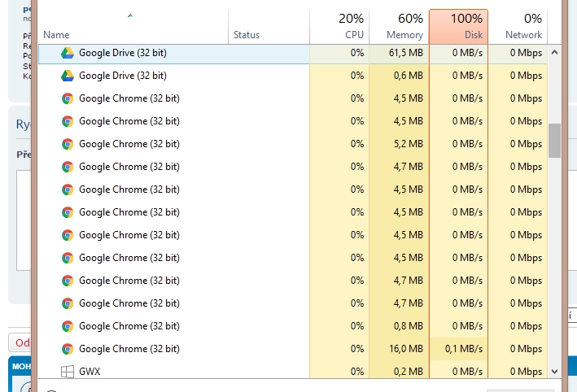Select the GWX process row name
577x392 pixels.
90,372
